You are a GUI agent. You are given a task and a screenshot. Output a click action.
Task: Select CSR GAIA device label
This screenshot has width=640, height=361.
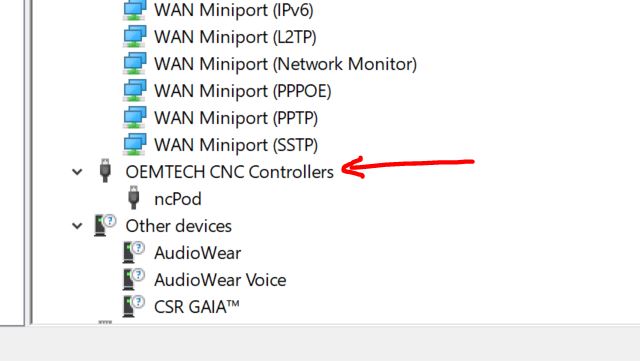tap(197, 307)
